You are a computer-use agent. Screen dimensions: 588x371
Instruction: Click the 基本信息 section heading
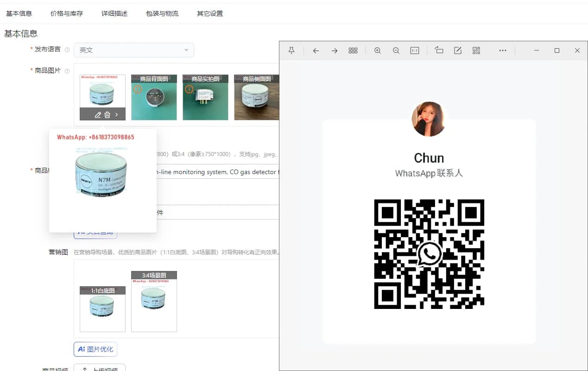tap(21, 33)
